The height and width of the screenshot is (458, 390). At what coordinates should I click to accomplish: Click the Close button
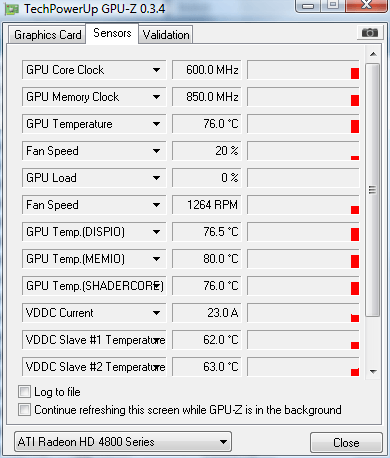(346, 443)
